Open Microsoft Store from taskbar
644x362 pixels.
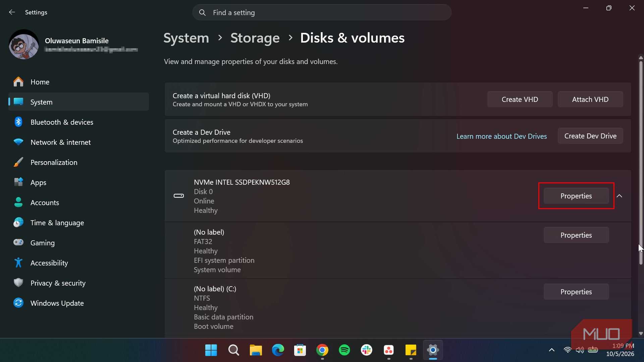click(x=300, y=350)
